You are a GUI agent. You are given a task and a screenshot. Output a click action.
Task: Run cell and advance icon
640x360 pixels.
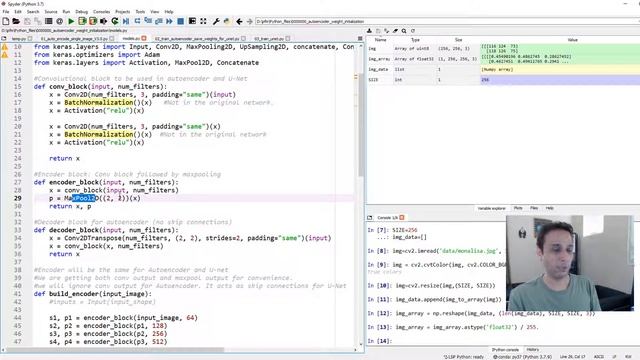click(93, 21)
